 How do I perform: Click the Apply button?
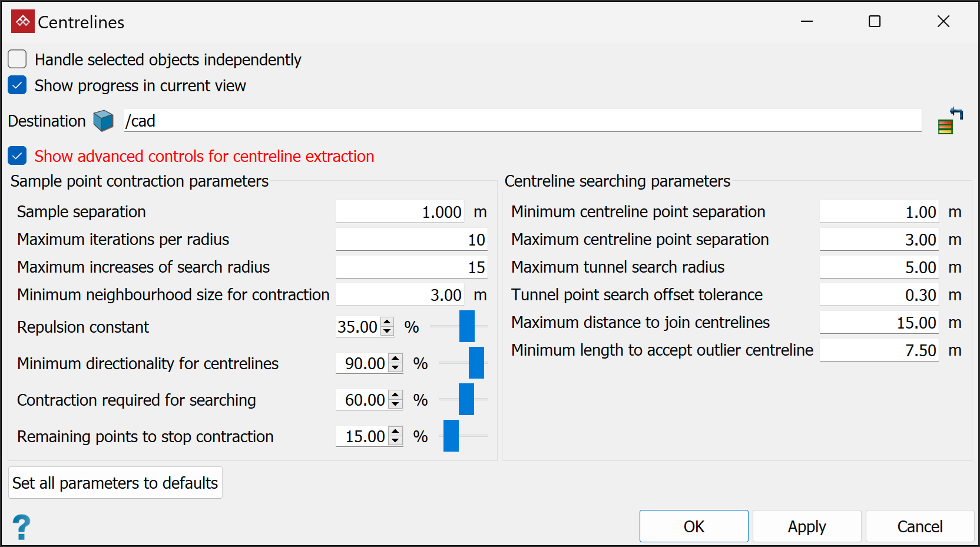pos(807,526)
